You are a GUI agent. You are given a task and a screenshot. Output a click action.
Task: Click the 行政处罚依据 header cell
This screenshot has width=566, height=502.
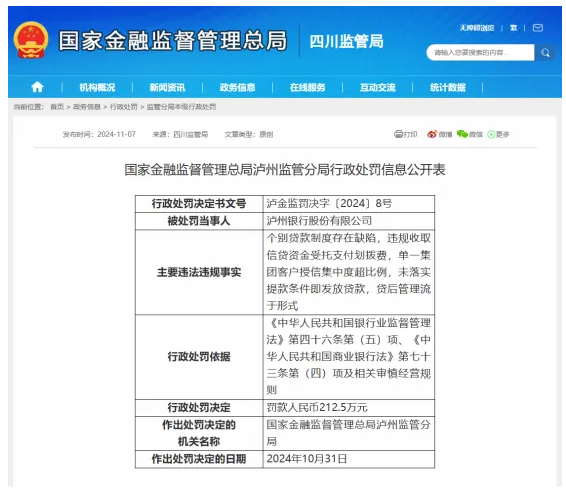point(199,357)
